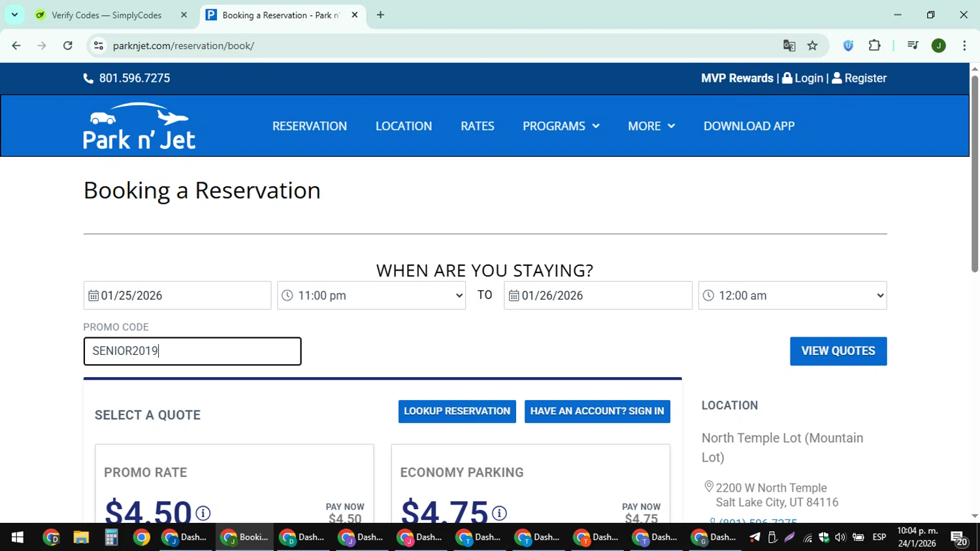Screen dimensions: 980x551
Task: Click the map pin icon by 2200 W North Temple
Action: [x=709, y=487]
